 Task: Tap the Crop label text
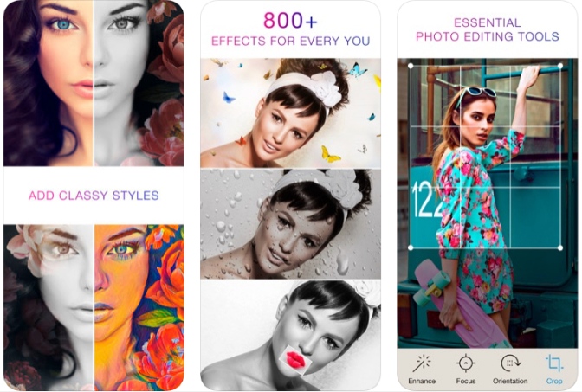[554, 381]
